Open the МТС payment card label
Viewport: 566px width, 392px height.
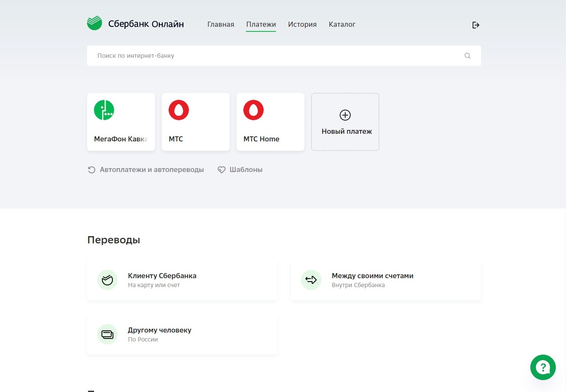click(176, 139)
